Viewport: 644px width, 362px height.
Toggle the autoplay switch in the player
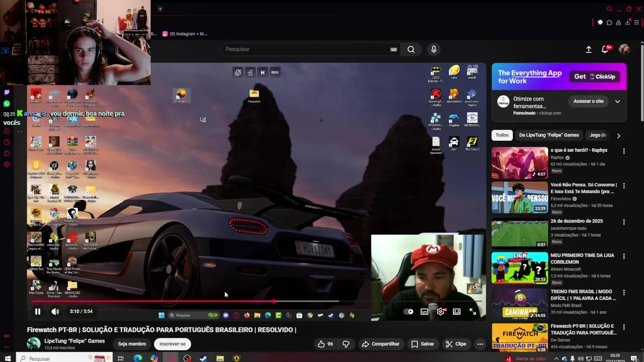(x=409, y=312)
